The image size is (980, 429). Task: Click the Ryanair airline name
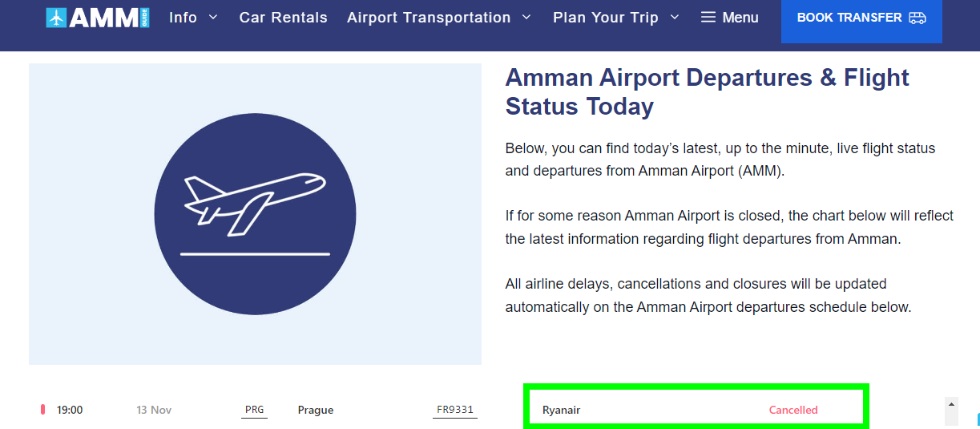561,410
